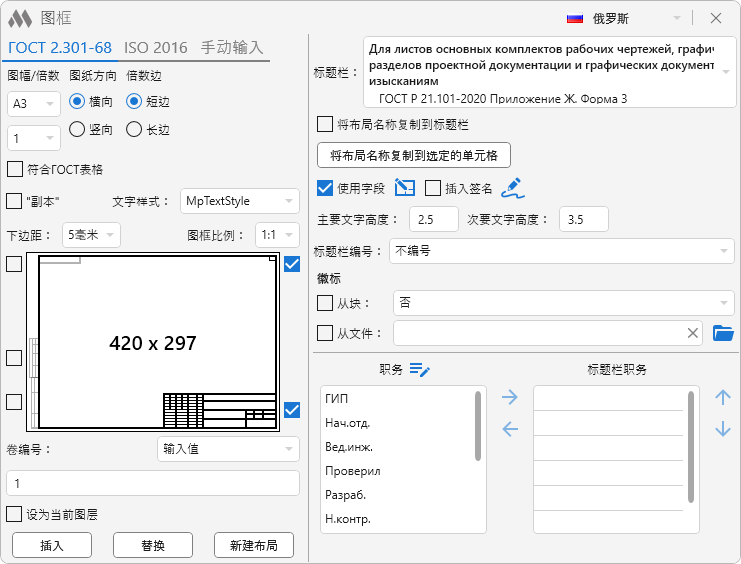Clear the 从文件 logo path with X
This screenshot has height=564, width=741.
click(692, 333)
